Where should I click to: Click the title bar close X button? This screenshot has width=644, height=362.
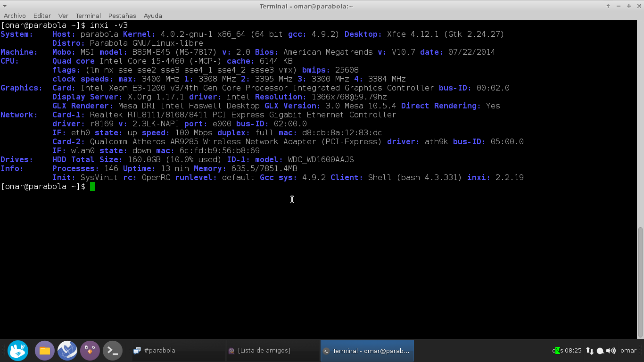639,6
